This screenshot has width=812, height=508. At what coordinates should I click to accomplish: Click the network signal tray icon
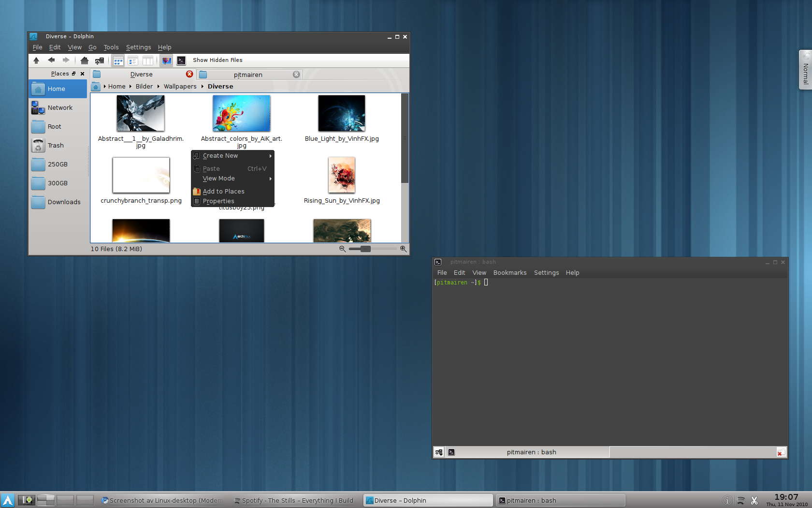point(740,501)
